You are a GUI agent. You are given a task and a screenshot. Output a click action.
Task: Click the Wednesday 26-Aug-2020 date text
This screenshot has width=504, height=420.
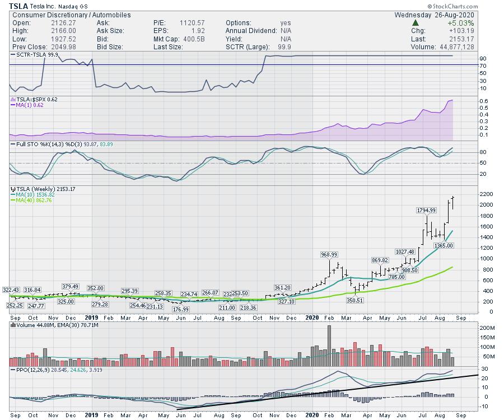click(434, 15)
